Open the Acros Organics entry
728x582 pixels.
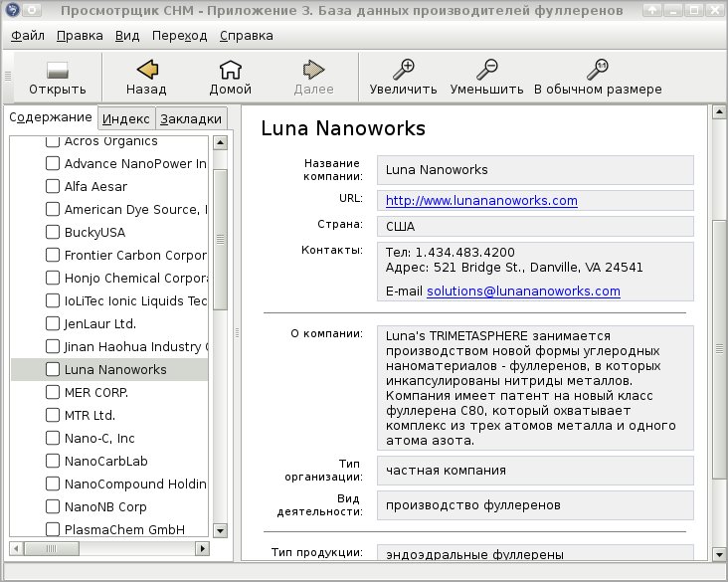(x=111, y=141)
